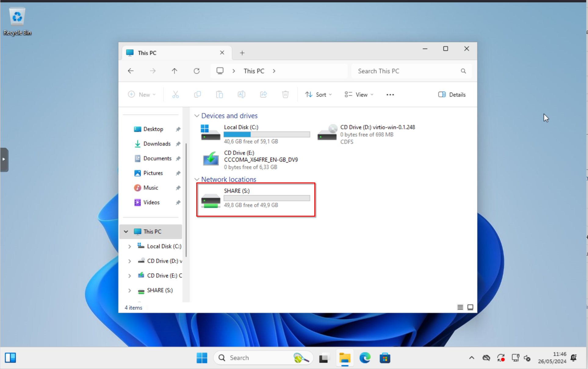Close the This PC tab
The height and width of the screenshot is (369, 588).
click(x=222, y=52)
